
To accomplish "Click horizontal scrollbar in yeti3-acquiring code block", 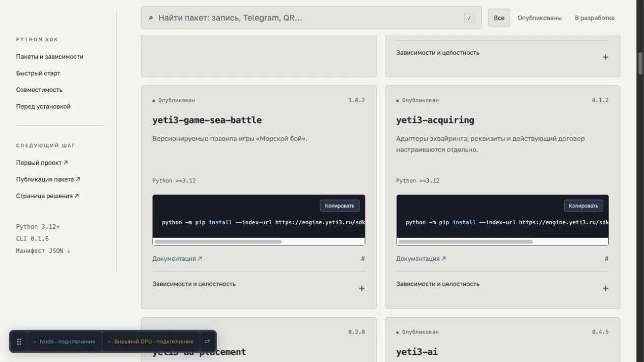I will point(465,242).
